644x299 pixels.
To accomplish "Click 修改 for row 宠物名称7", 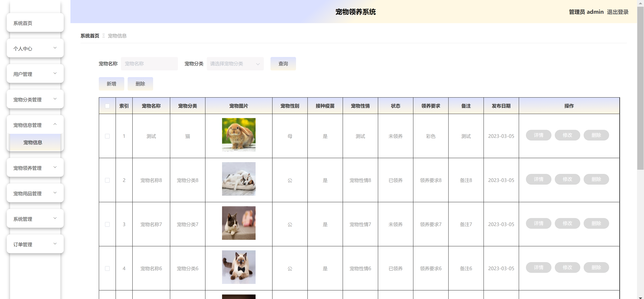I will [567, 223].
